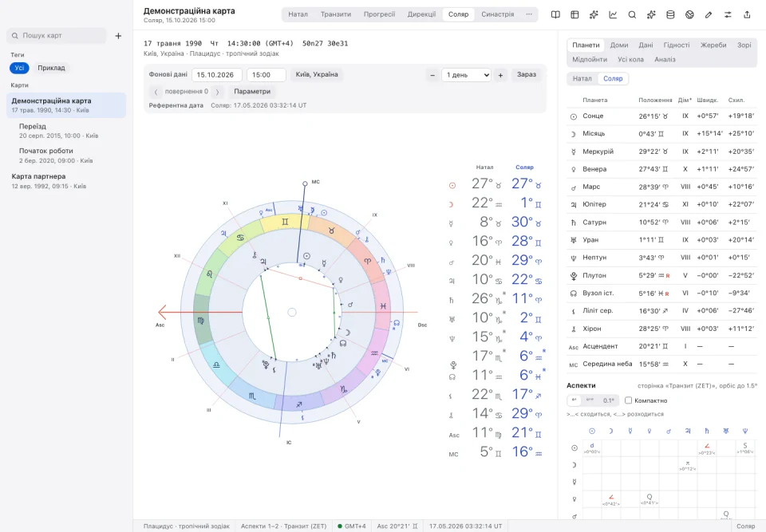This screenshot has height=532, width=766.
Task: Click the globe icon in the toolbar
Action: [689, 14]
